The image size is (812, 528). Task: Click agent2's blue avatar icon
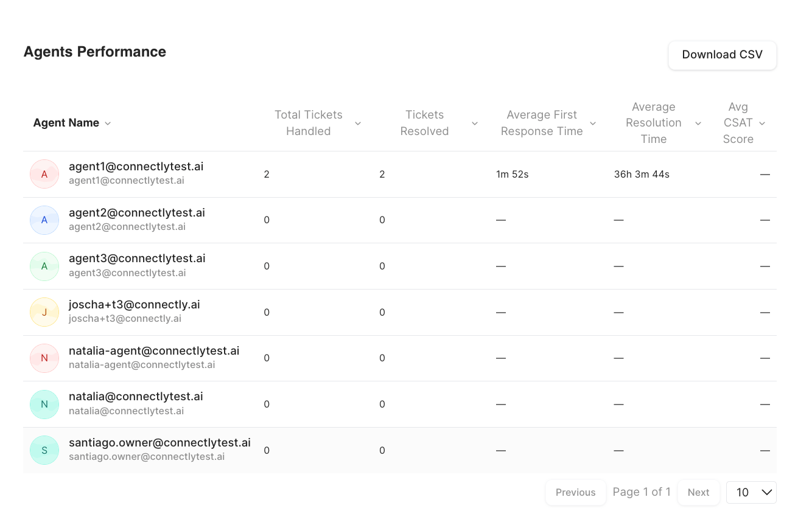click(x=44, y=220)
